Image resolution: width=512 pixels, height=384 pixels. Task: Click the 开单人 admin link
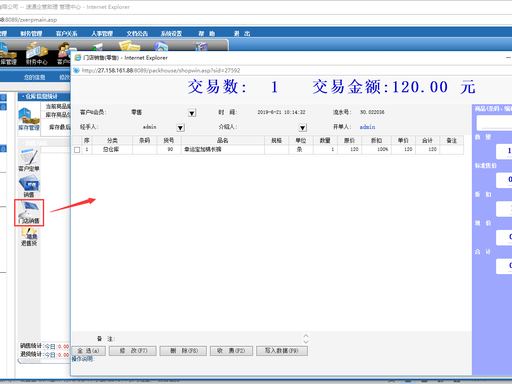click(367, 127)
